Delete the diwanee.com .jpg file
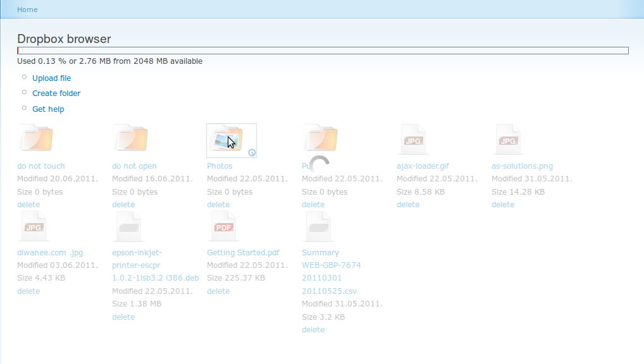Screen dimensions: 644x364 click(x=28, y=291)
